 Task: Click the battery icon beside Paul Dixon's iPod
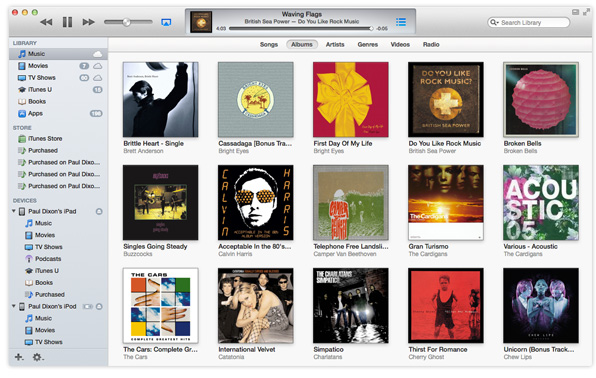(88, 306)
